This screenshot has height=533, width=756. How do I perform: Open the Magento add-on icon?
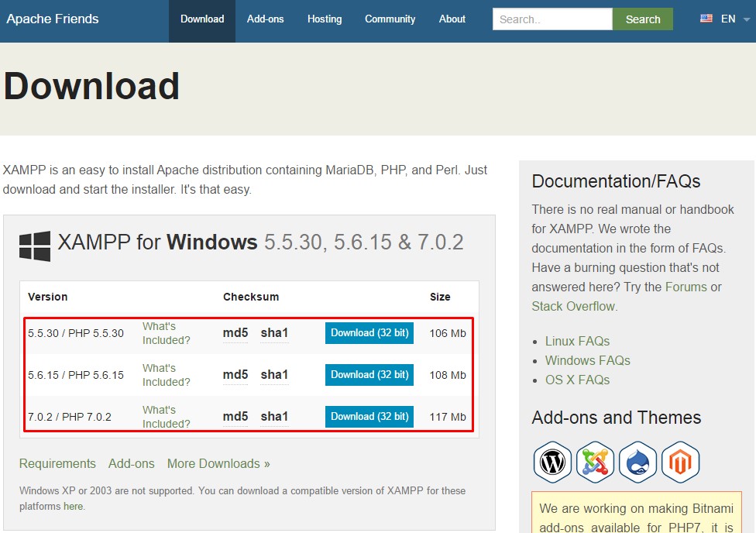pyautogui.click(x=680, y=462)
